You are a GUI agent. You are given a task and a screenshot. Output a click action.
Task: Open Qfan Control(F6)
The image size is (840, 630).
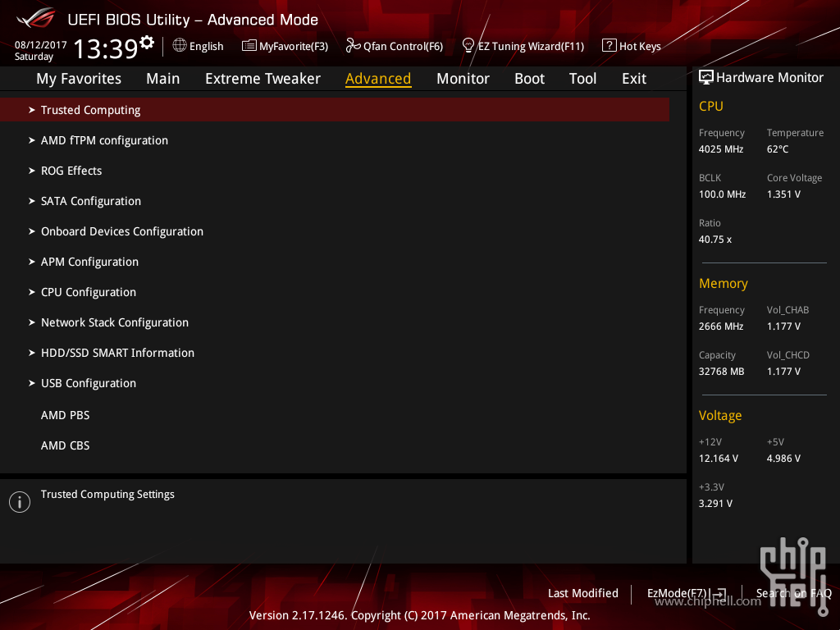point(395,46)
